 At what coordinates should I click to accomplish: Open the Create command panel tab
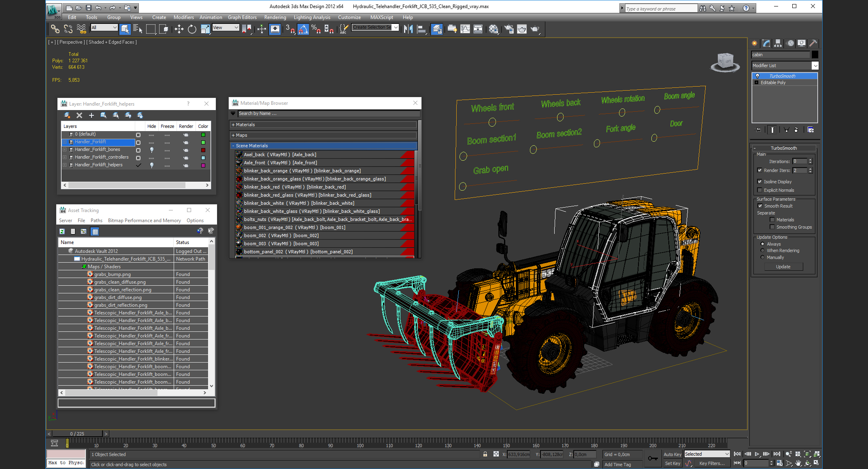tap(755, 43)
